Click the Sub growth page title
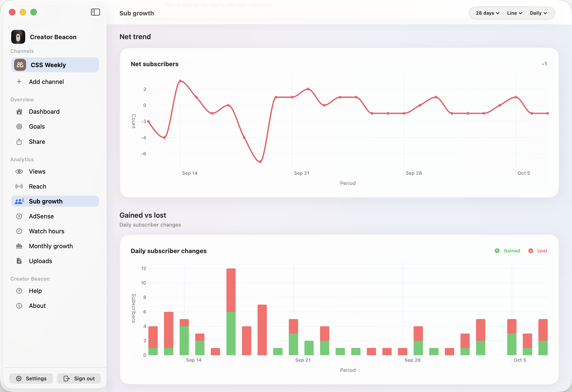 [x=137, y=13]
